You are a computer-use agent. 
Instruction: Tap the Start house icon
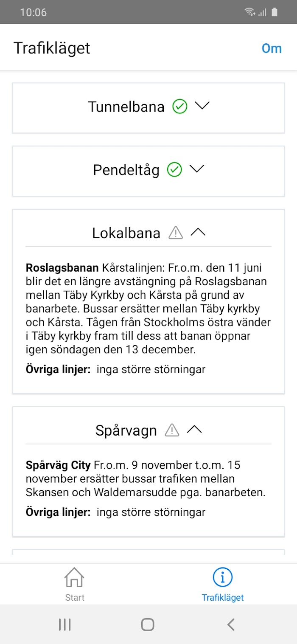click(x=74, y=577)
